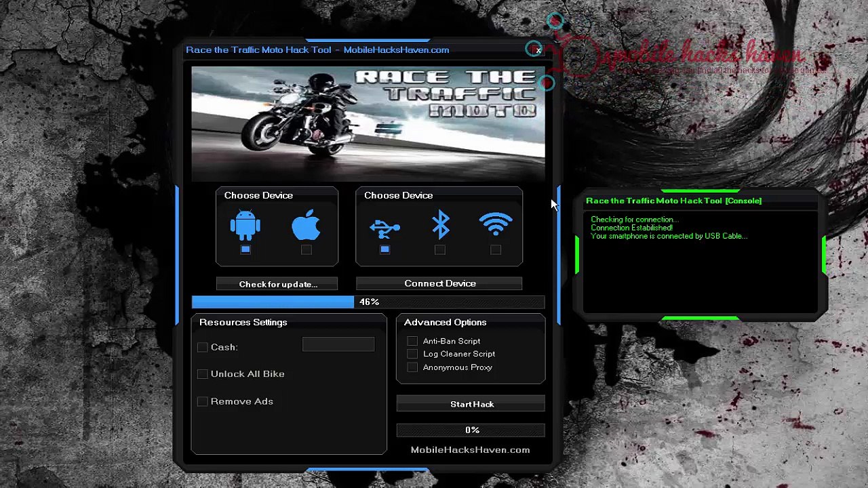Tick the Apple device checkbox
868x488 pixels.
[307, 249]
